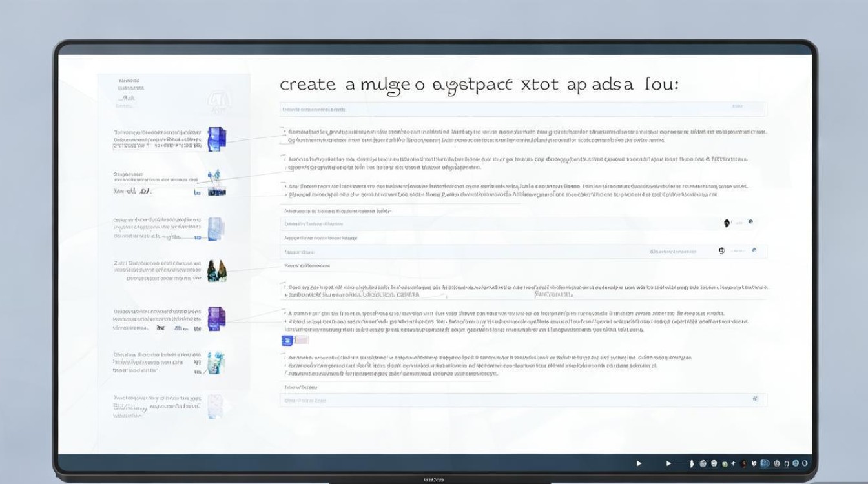
Task: Click the small icon inside the bottom field
Action: [755, 399]
